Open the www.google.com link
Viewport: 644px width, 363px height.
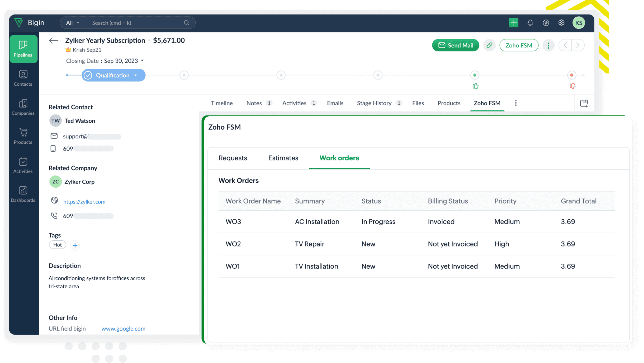[123, 328]
